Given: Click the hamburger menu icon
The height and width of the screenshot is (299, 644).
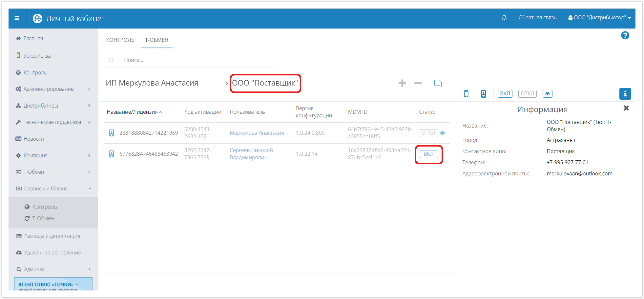Looking at the screenshot, I should tap(17, 18).
